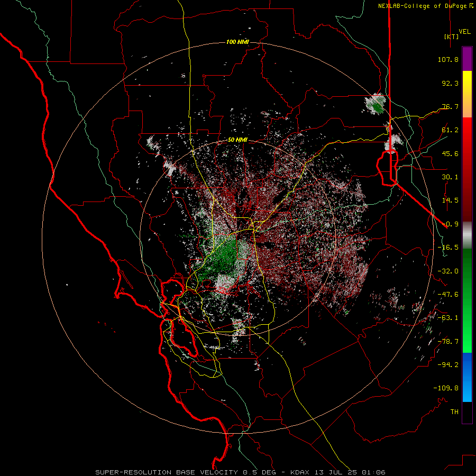Click the 50 NMI range ring label
The width and height of the screenshot is (476, 476).
click(237, 140)
